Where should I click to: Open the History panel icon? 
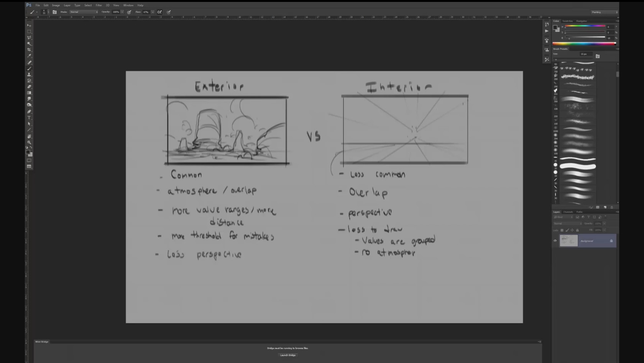click(x=547, y=25)
